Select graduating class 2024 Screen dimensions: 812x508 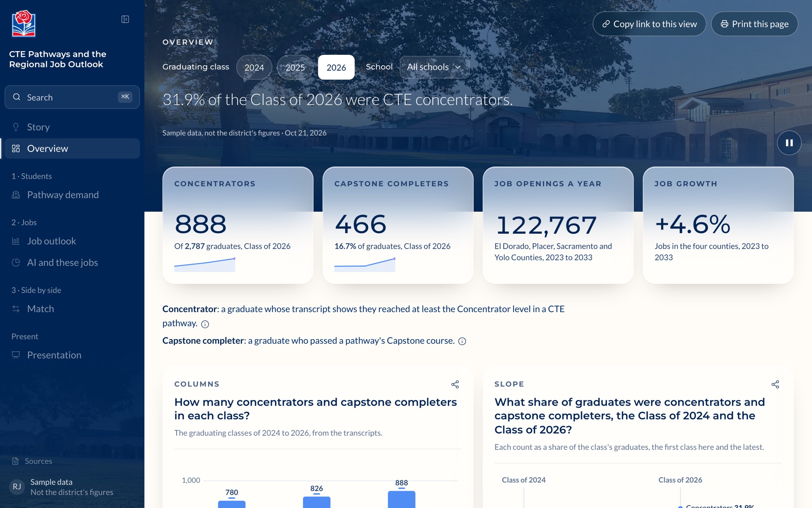coord(254,67)
